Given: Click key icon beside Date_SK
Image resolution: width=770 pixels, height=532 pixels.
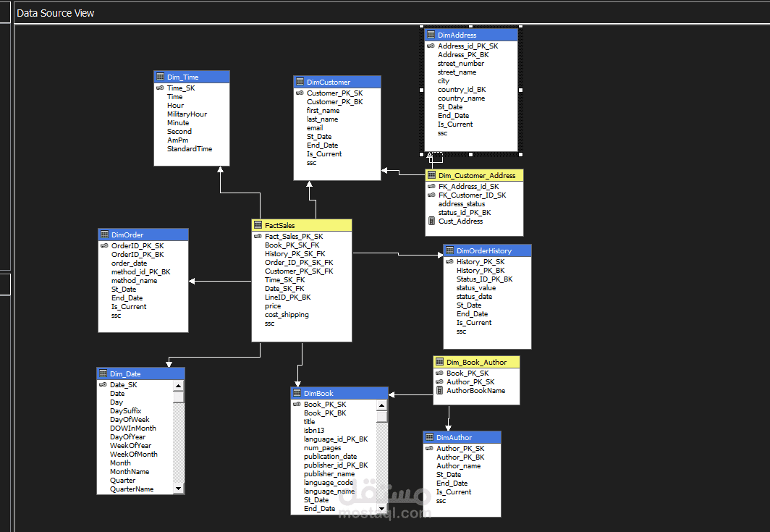Looking at the screenshot, I should tap(103, 384).
